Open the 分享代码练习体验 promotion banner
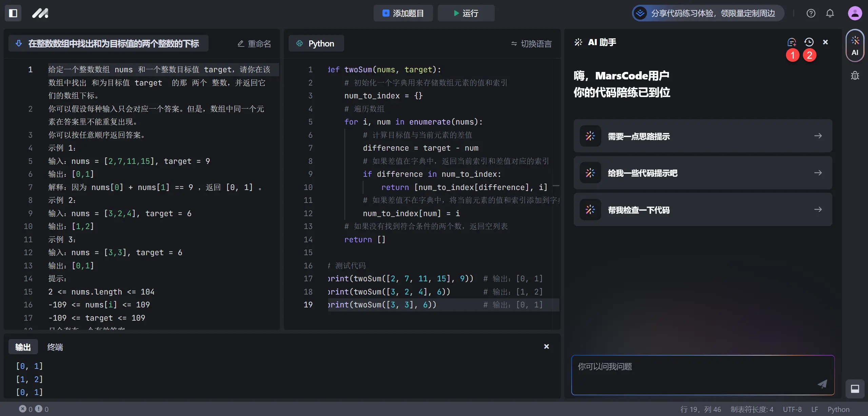The image size is (868, 416). [x=708, y=13]
